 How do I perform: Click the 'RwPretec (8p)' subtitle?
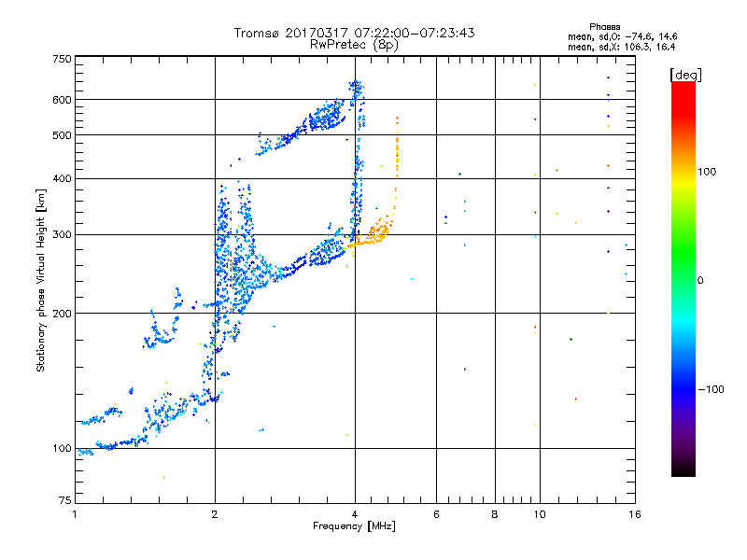354,45
